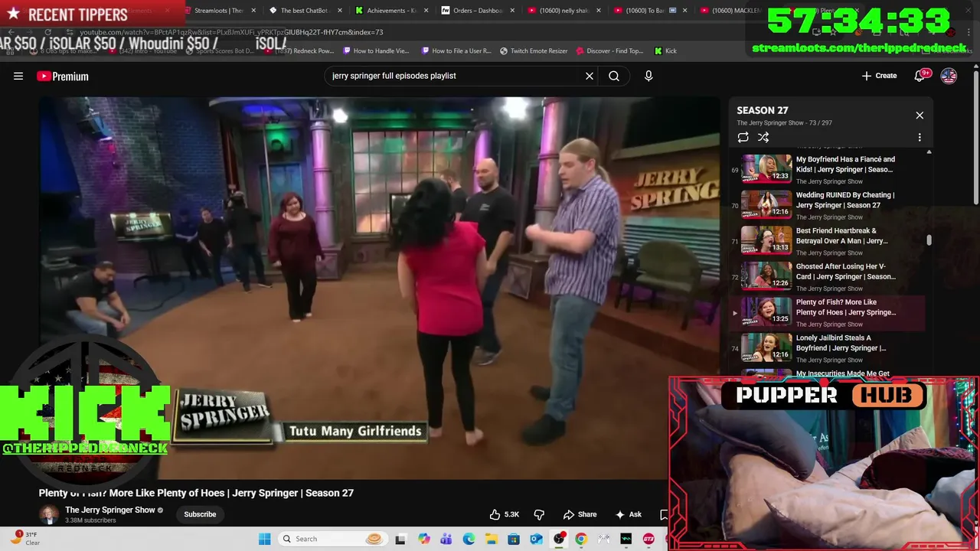
Task: Open Outlook from taskbar
Action: (536, 539)
